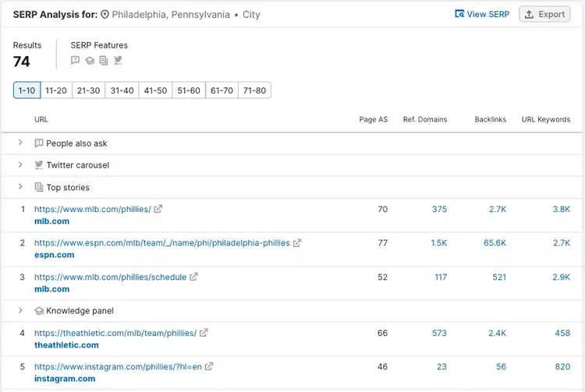This screenshot has width=585, height=392.
Task: Click the Ref. Domains column header
Action: 425,119
